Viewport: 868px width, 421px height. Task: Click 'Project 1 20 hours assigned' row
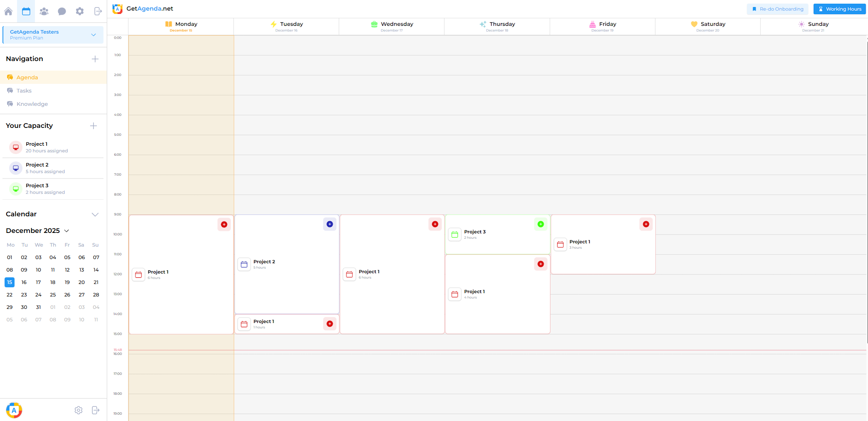[x=53, y=147]
